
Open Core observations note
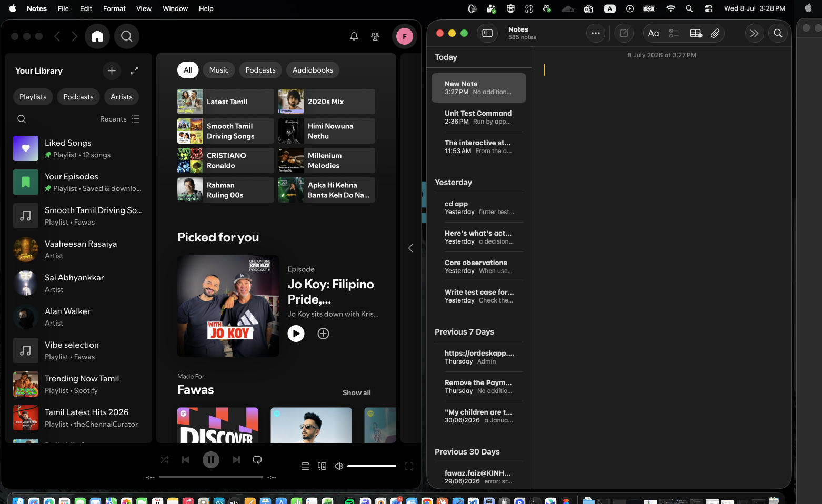(x=479, y=266)
